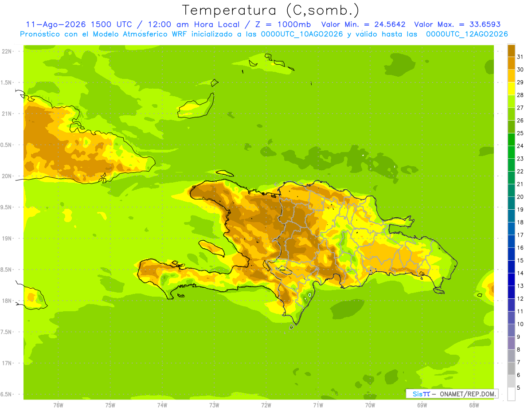The height and width of the screenshot is (411, 532).
Task: Click the '19N' latitude axis label
Action: [7, 239]
